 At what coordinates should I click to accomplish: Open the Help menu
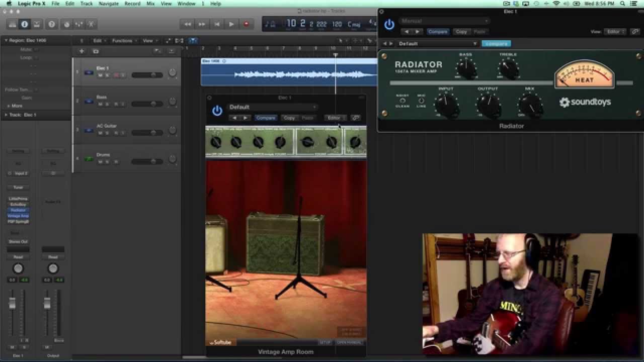pos(216,4)
